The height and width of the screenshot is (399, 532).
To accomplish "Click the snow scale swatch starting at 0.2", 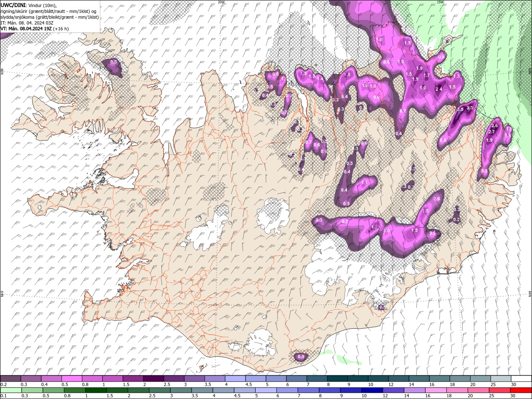I will 10,379.
